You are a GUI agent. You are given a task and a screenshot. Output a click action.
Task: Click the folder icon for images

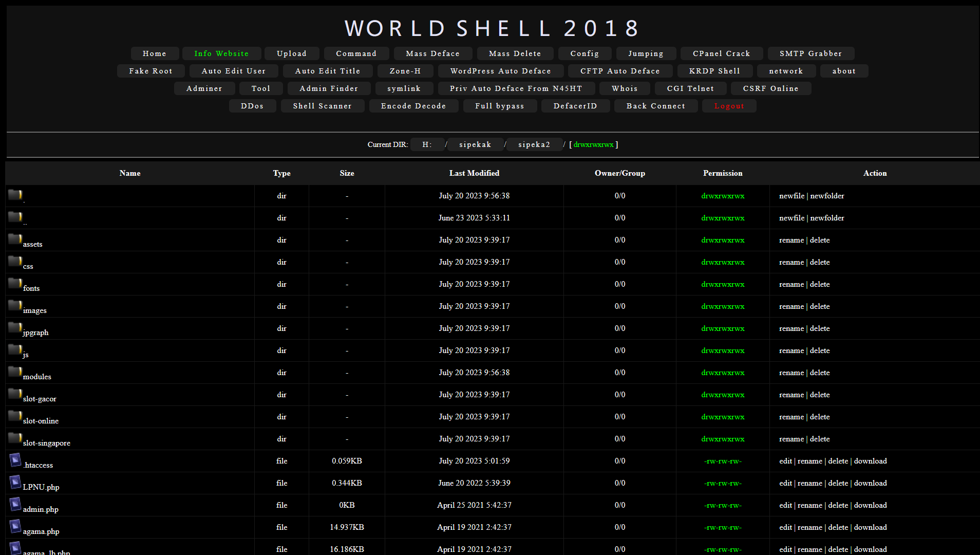(15, 305)
